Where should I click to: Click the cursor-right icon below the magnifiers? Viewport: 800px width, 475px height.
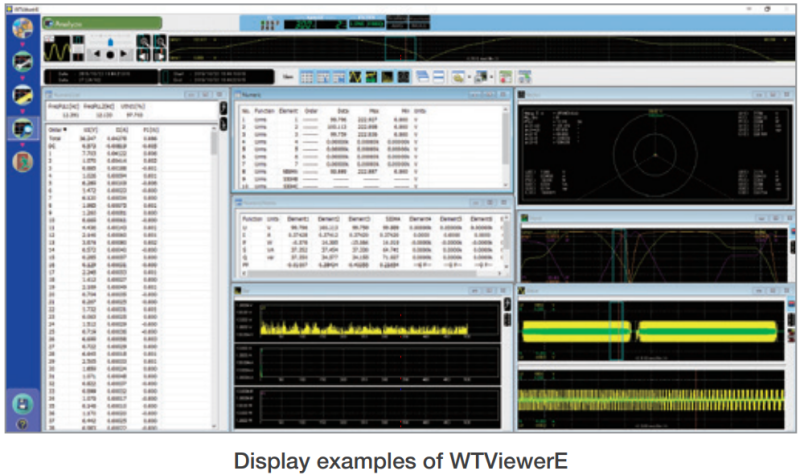pos(160,55)
